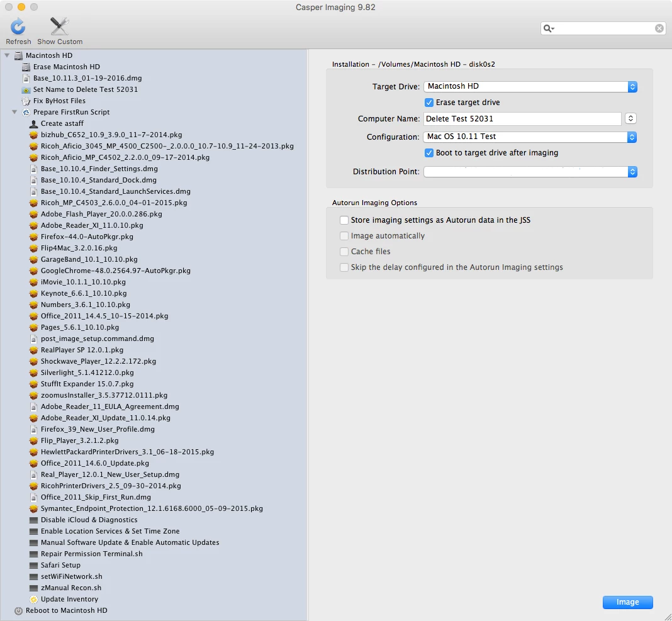Check Image automatically option

[x=344, y=236]
